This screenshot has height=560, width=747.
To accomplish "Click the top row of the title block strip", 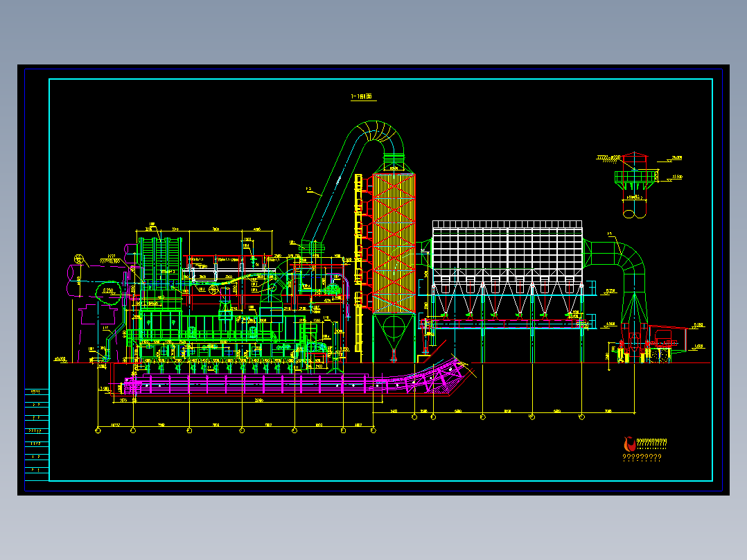I will [36, 392].
